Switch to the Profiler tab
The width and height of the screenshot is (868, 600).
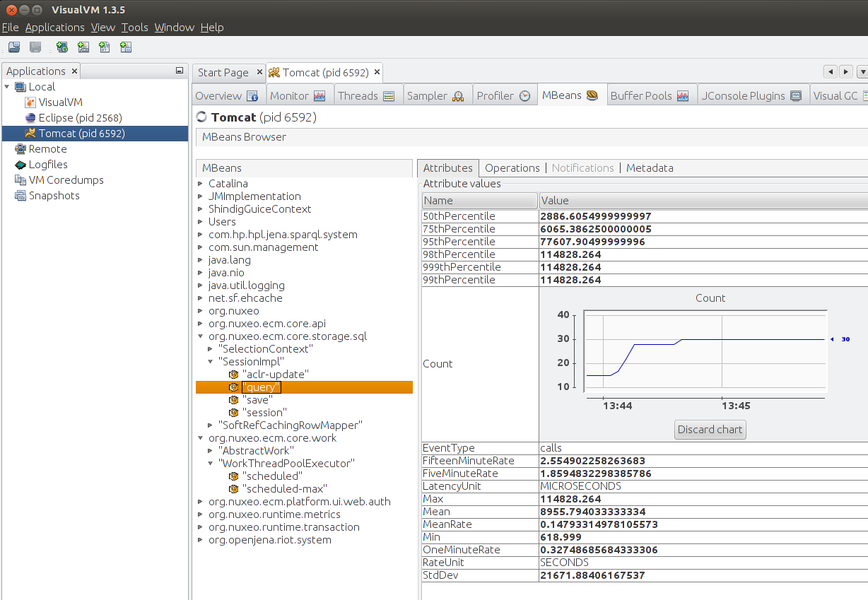coord(503,96)
